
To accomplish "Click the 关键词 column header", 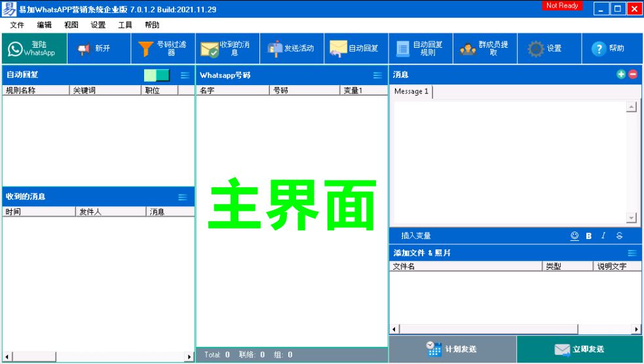I will click(105, 90).
